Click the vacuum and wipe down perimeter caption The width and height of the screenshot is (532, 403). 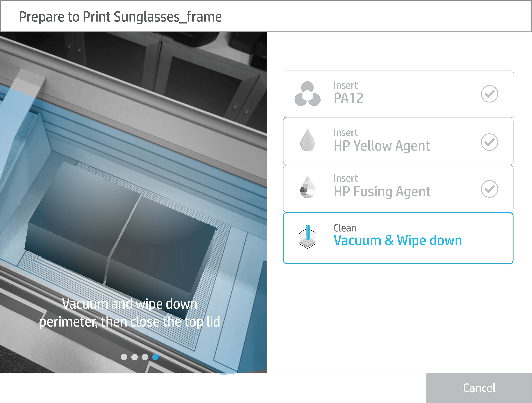click(x=130, y=313)
